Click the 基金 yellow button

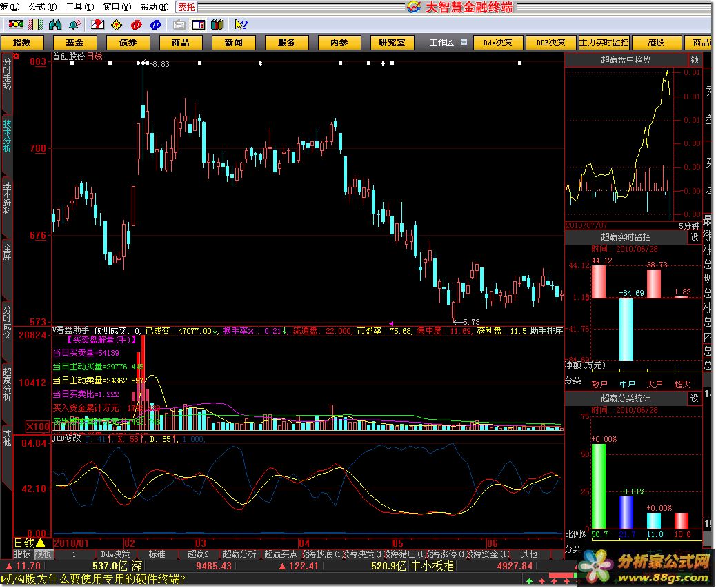pos(75,43)
